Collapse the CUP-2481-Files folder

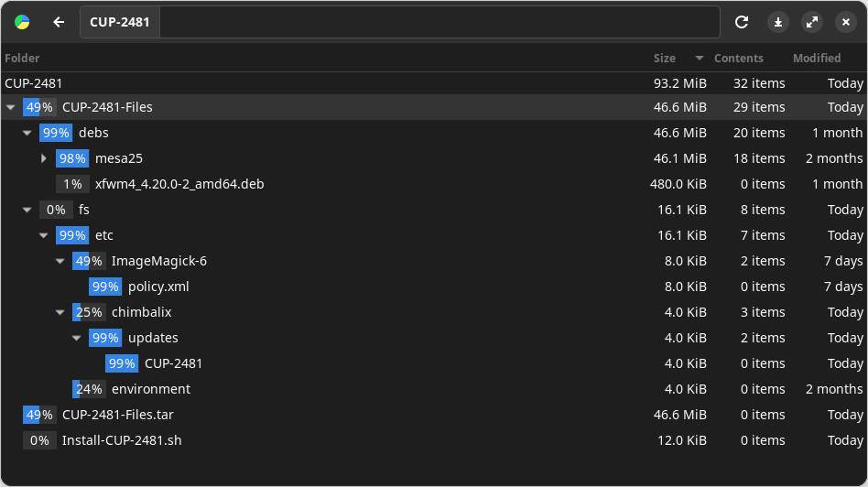11,107
